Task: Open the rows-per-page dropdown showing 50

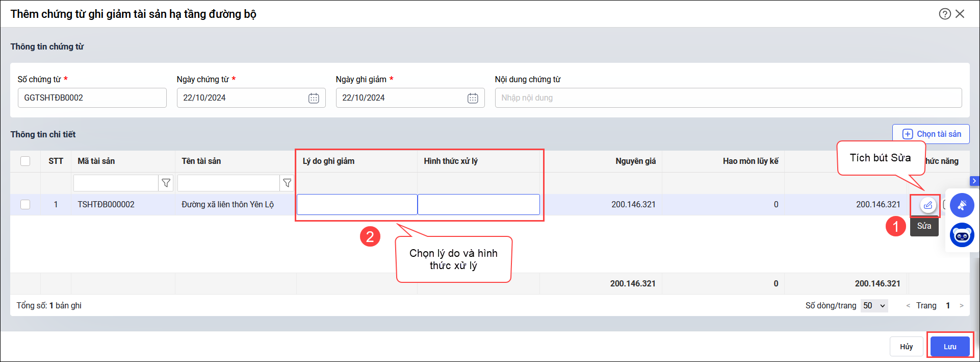Action: 874,305
